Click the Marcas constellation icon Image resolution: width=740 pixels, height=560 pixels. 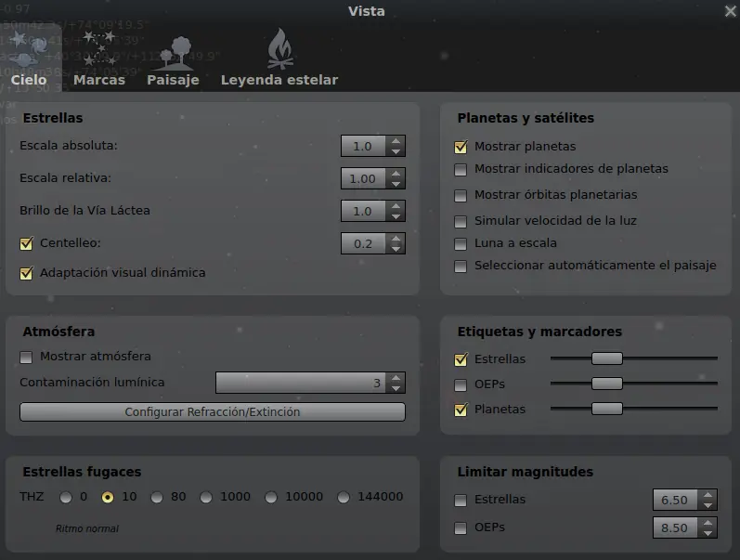point(99,48)
